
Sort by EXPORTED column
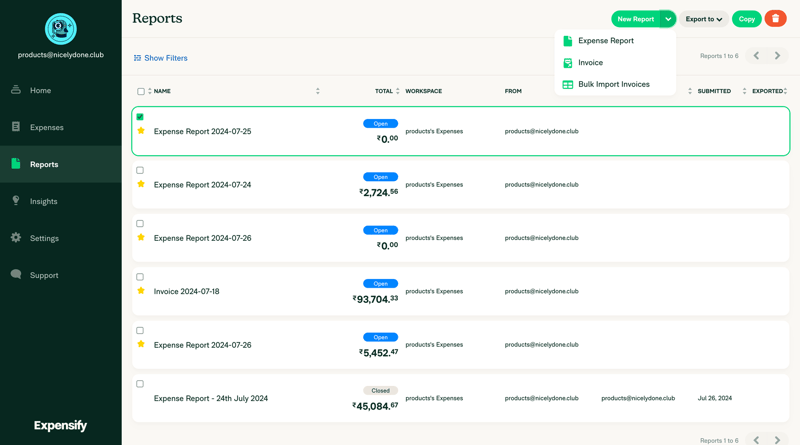coord(767,91)
